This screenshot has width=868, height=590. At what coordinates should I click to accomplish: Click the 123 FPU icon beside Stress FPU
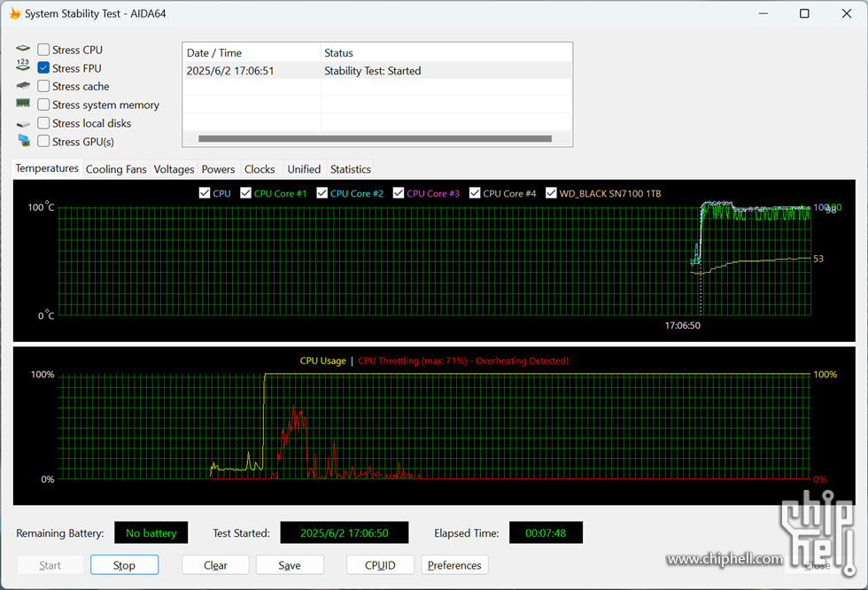coord(23,66)
